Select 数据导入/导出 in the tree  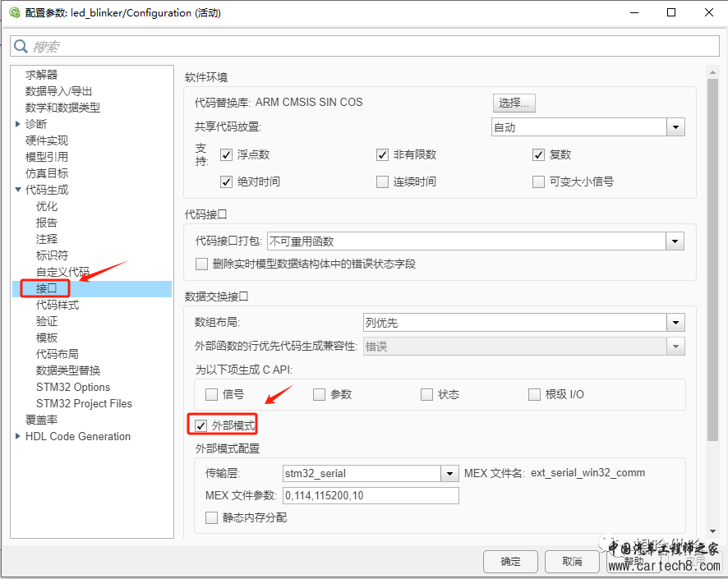pyautogui.click(x=58, y=91)
